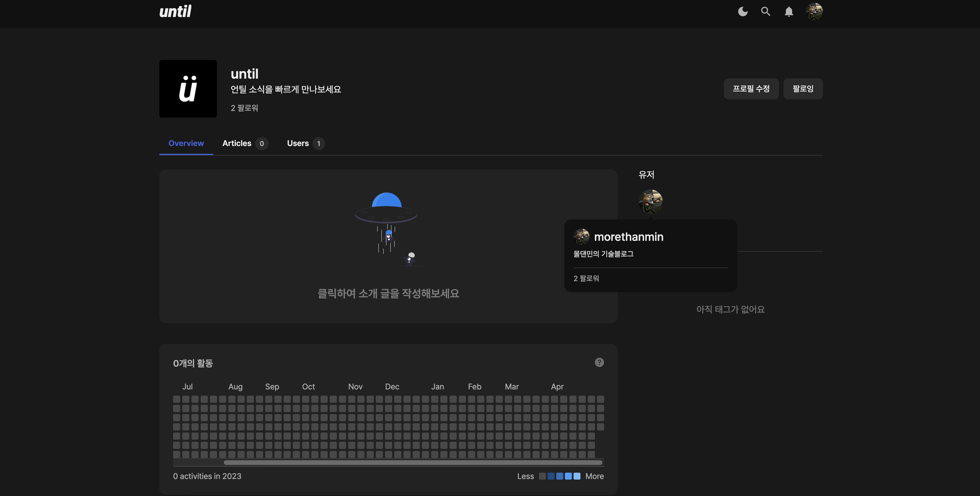Click the 몰댄민의 기술블로그 description
Image resolution: width=980 pixels, height=496 pixels.
click(603, 254)
